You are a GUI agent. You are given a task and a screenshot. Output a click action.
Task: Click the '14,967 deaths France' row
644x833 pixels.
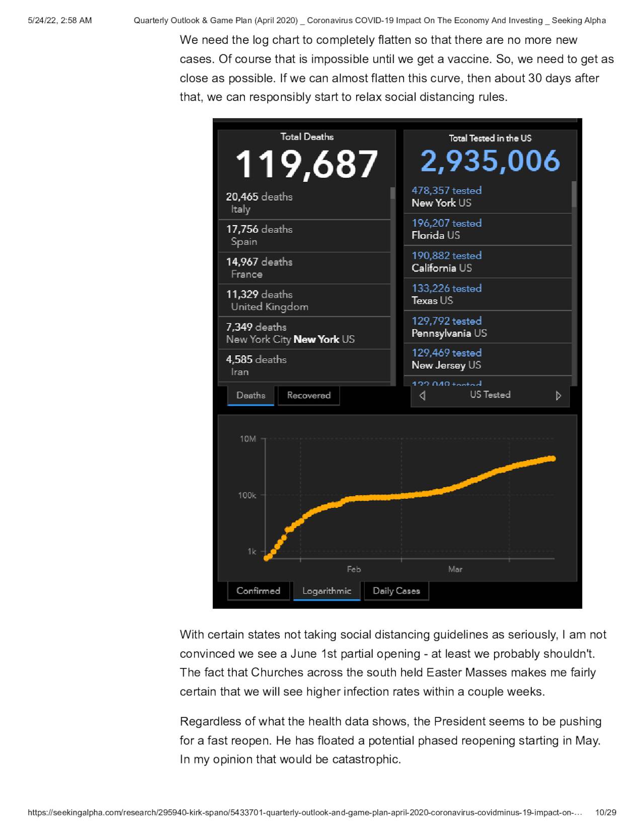[x=304, y=268]
